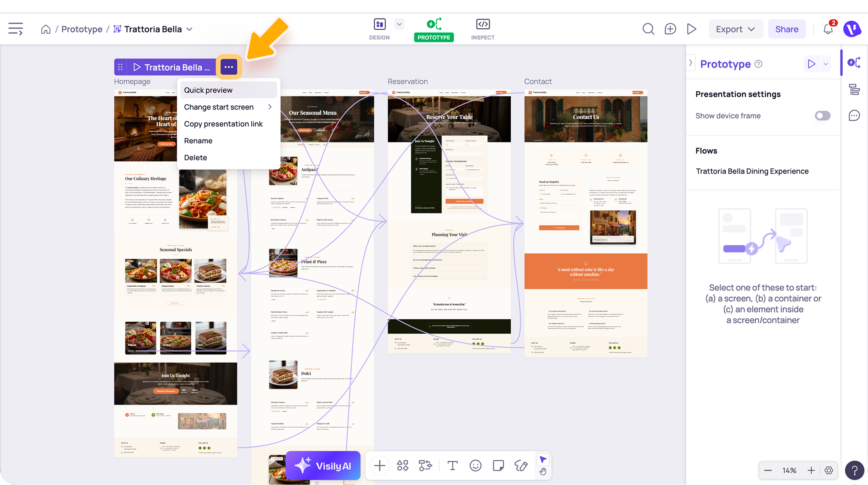Image resolution: width=868 pixels, height=485 pixels.
Task: Open the emoji icon picker tool
Action: point(475,466)
